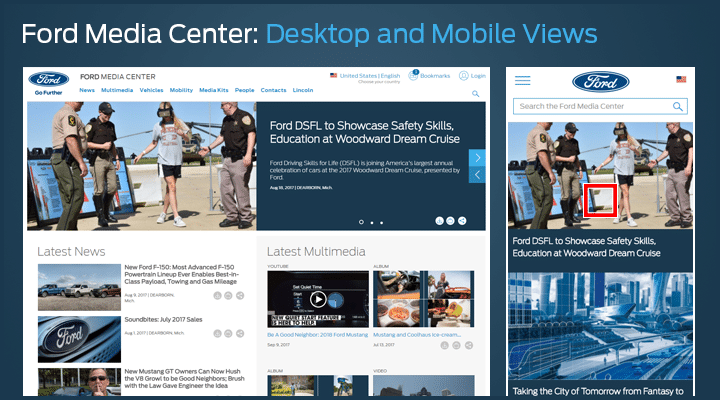Print the New Ford F-150 news item

coord(228,296)
